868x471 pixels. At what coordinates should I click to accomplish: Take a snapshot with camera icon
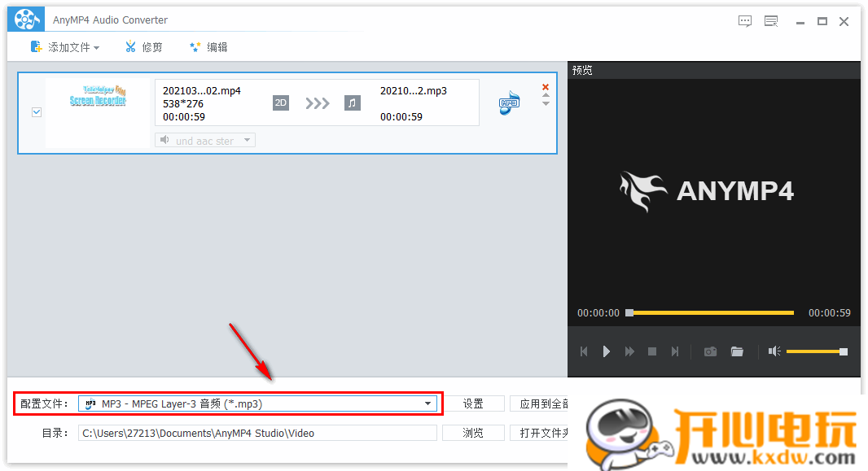click(x=710, y=351)
